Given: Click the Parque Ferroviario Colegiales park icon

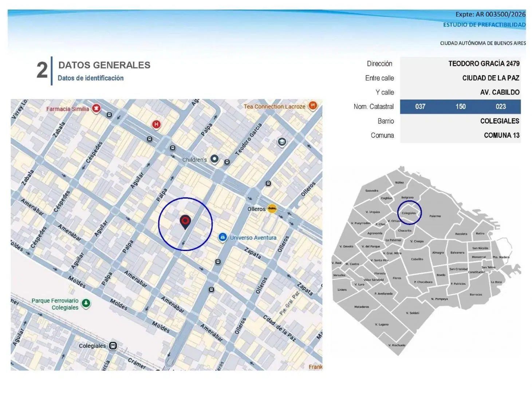Looking at the screenshot, I should (x=86, y=303).
